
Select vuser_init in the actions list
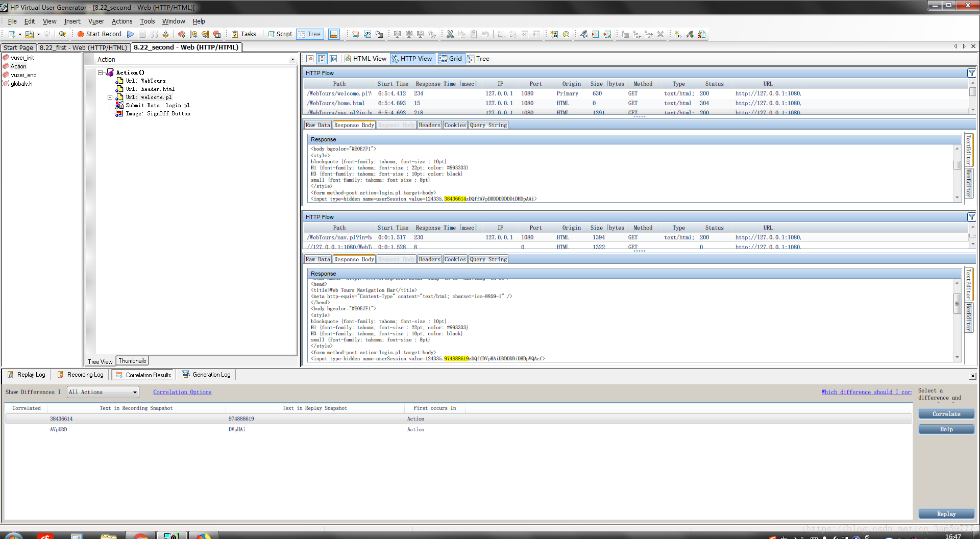click(22, 58)
